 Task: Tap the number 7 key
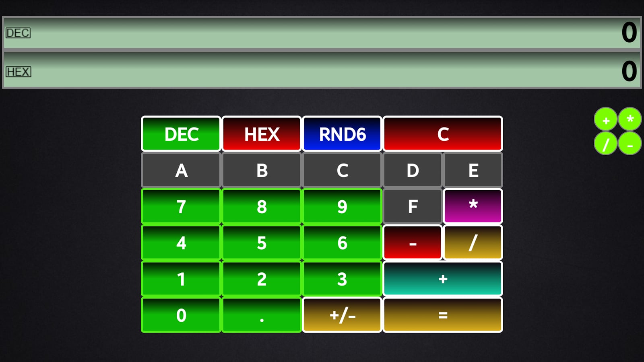(181, 206)
